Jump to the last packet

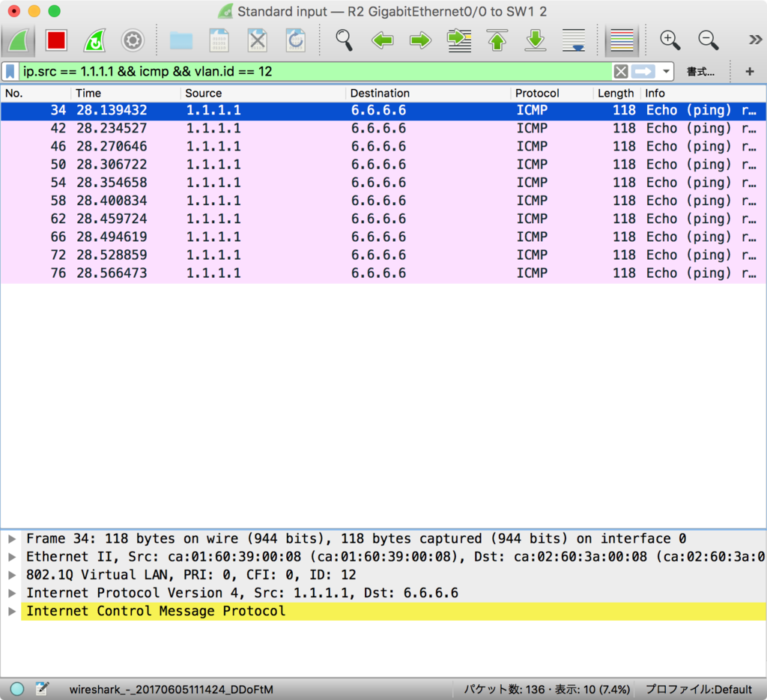tap(535, 40)
